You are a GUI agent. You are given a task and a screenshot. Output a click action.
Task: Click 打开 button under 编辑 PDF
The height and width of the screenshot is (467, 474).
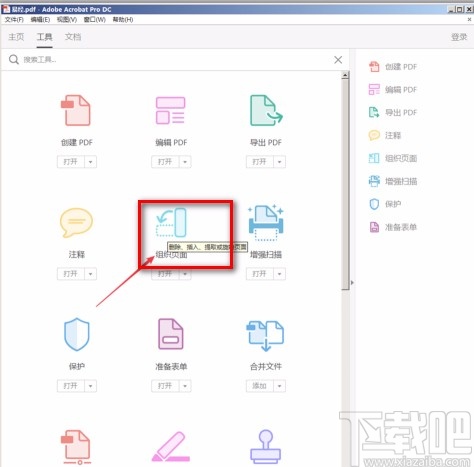[165, 162]
